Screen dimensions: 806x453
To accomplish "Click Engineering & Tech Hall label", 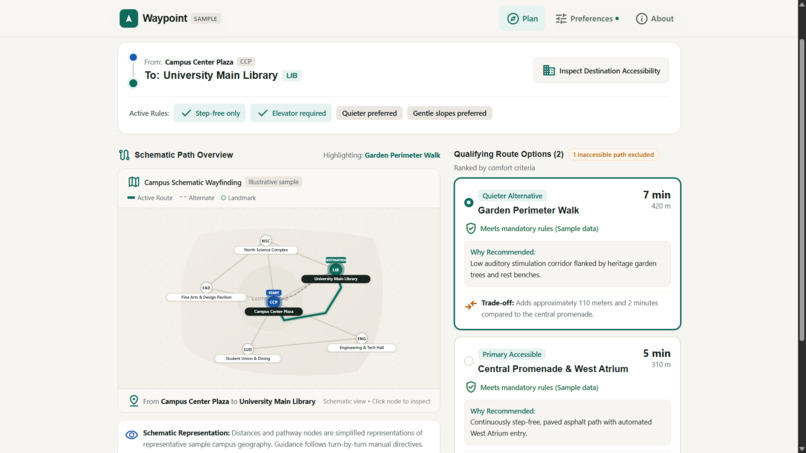I will point(361,348).
